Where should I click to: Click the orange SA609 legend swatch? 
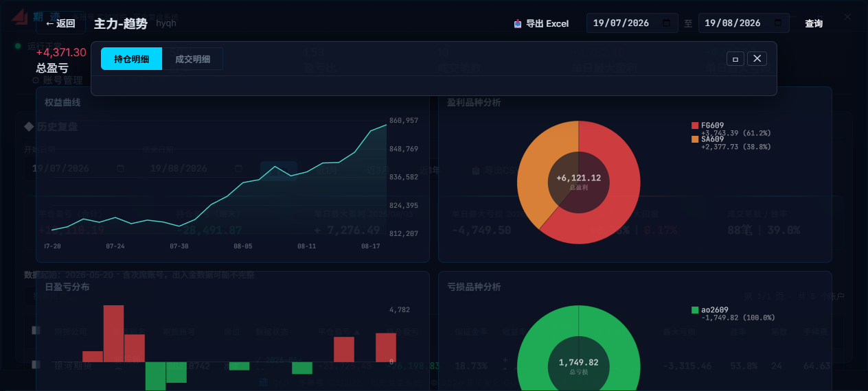(x=695, y=139)
